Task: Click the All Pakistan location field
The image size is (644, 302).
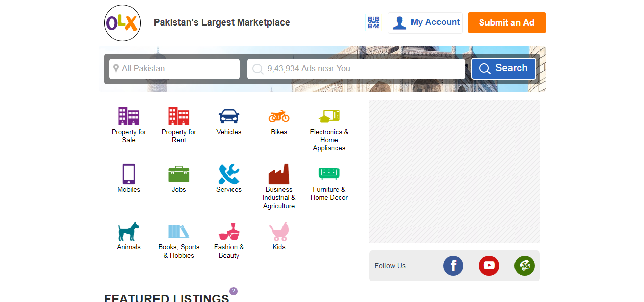Action: (x=174, y=69)
